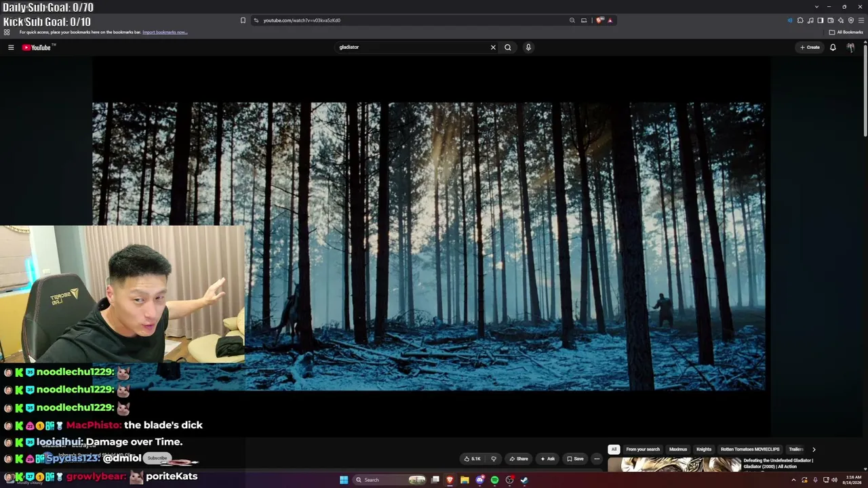868x488 pixels.
Task: Open the apps grid on bookmarks bar
Action: click(x=7, y=32)
